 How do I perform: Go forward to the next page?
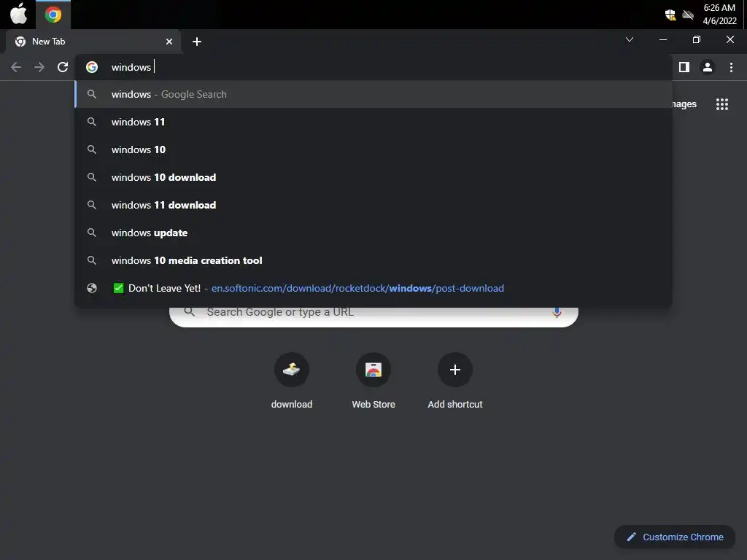click(x=39, y=67)
